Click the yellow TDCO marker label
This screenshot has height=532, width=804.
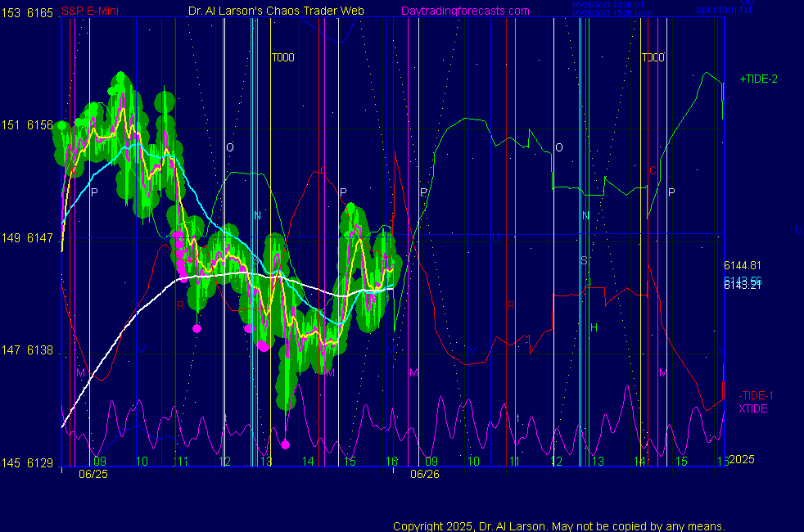click(x=653, y=57)
